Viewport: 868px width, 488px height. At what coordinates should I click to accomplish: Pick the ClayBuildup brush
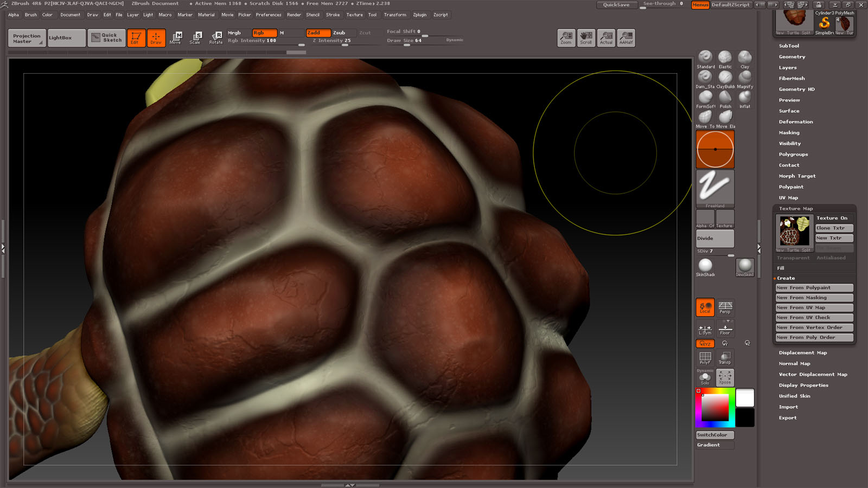[x=725, y=79]
